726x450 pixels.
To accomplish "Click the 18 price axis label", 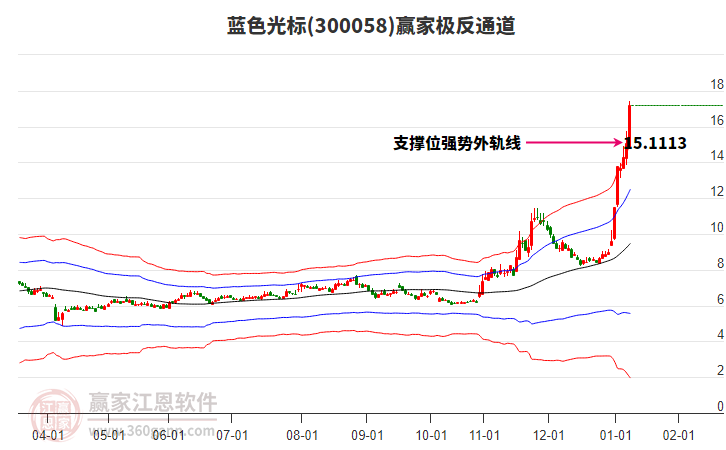I will pyautogui.click(x=717, y=84).
